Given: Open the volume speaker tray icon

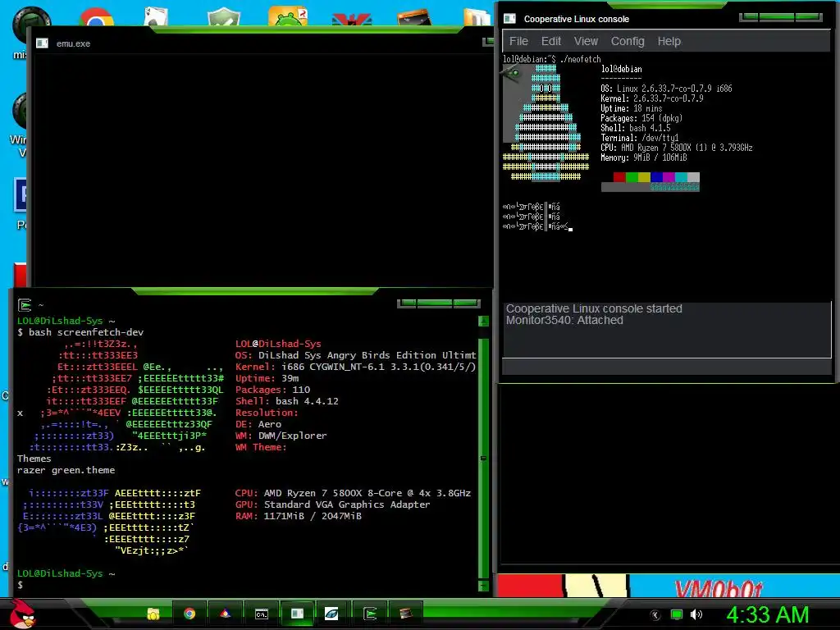Looking at the screenshot, I should [x=696, y=615].
